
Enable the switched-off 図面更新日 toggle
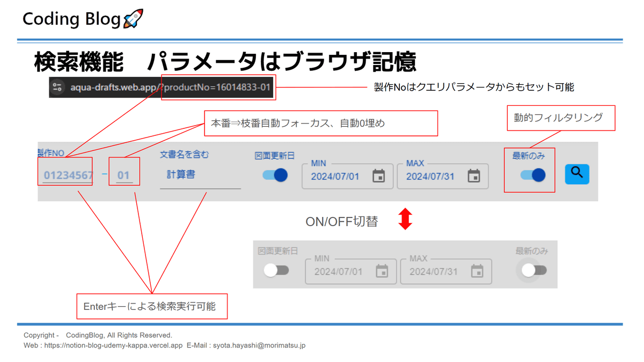[276, 270]
